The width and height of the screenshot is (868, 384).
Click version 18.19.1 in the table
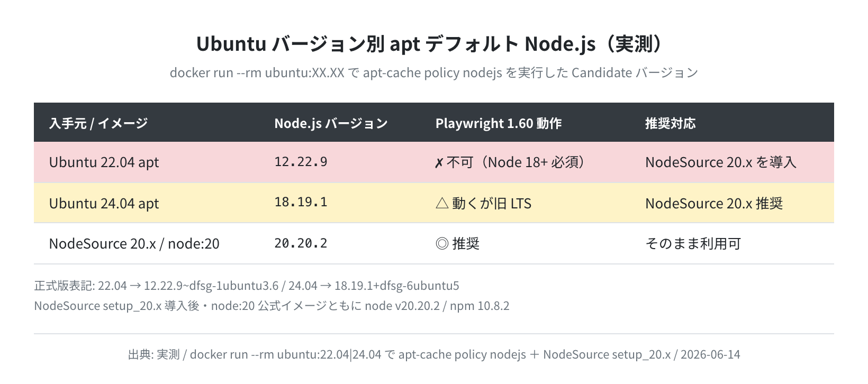click(x=301, y=202)
